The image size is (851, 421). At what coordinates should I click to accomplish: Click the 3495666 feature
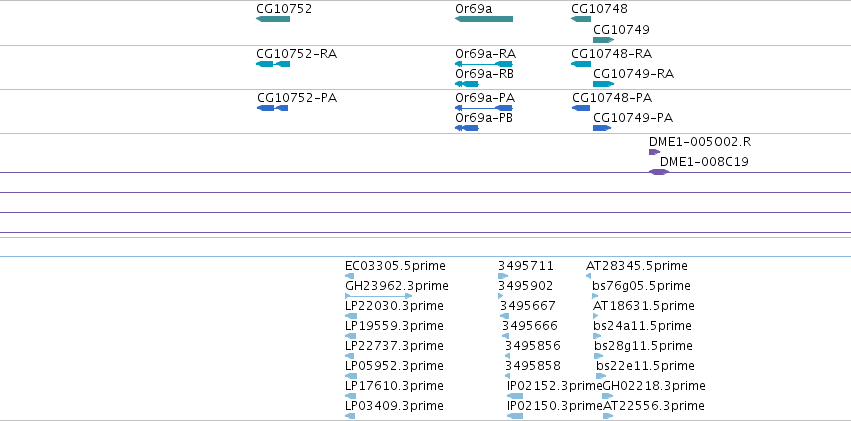point(505,336)
